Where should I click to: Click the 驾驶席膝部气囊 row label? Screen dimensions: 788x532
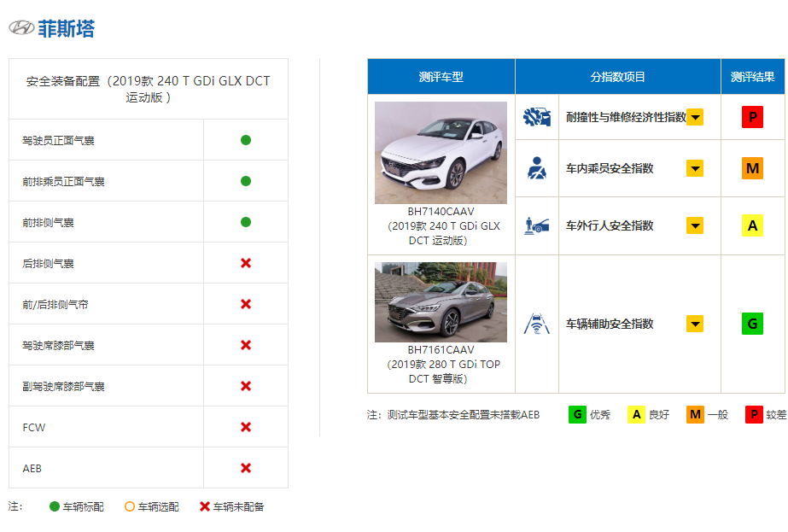(58, 346)
